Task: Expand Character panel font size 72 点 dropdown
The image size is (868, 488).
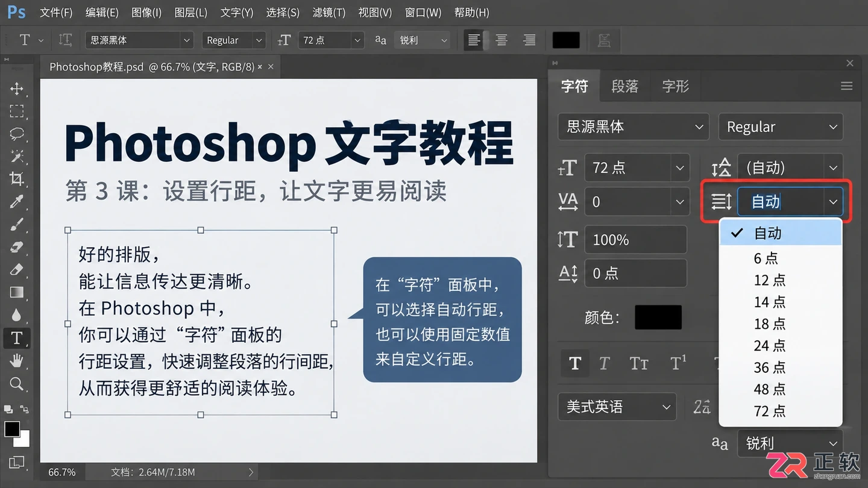Action: coord(679,168)
